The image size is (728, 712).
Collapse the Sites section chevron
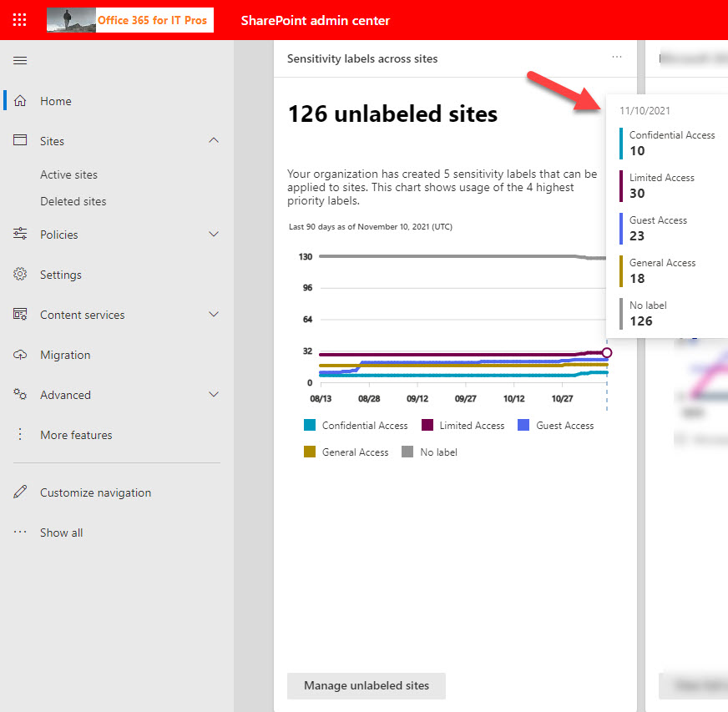pyautogui.click(x=214, y=141)
